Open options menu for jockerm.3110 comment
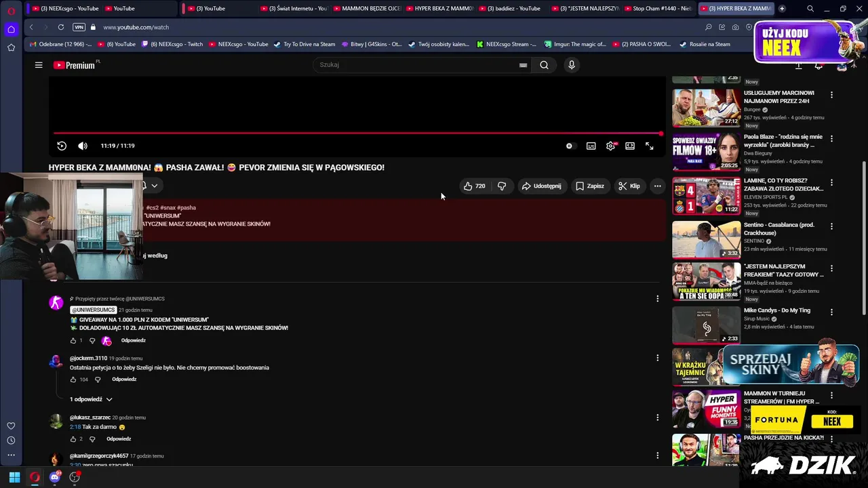 click(x=657, y=358)
